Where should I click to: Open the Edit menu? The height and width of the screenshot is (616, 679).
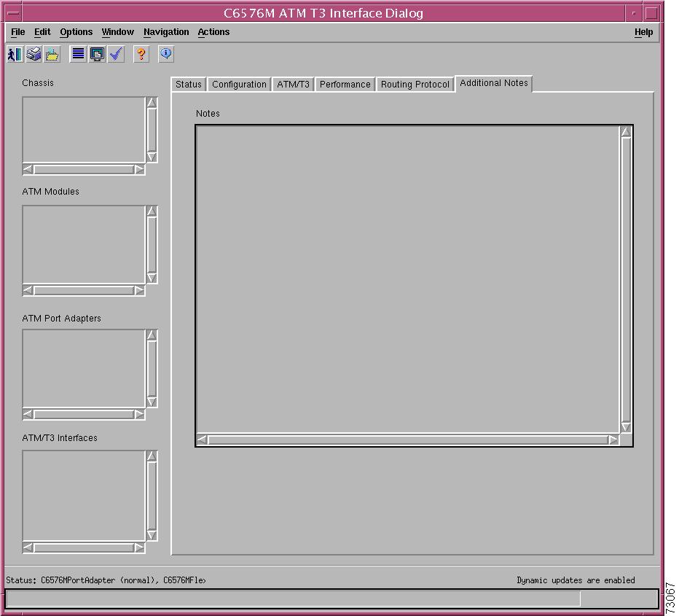coord(42,32)
